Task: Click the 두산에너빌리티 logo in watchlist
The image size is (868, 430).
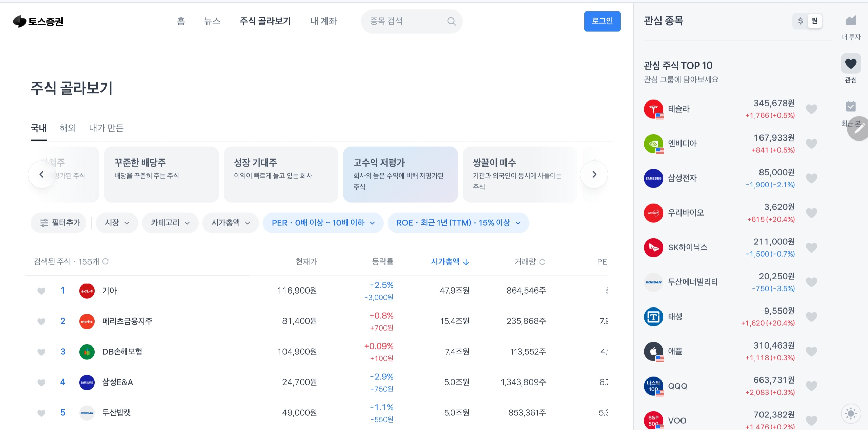Action: tap(653, 282)
